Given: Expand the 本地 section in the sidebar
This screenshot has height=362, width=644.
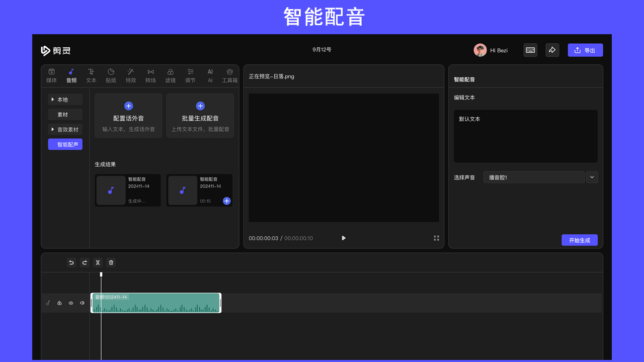Looking at the screenshot, I should [65, 99].
